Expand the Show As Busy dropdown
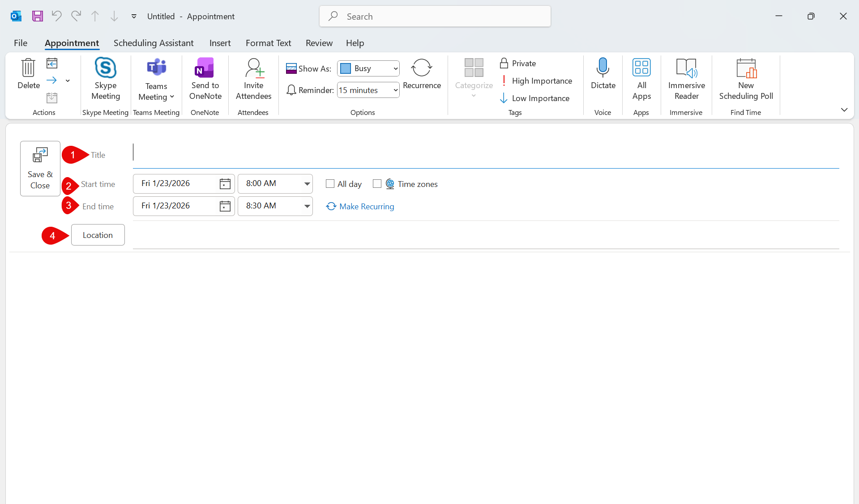 [x=395, y=68]
